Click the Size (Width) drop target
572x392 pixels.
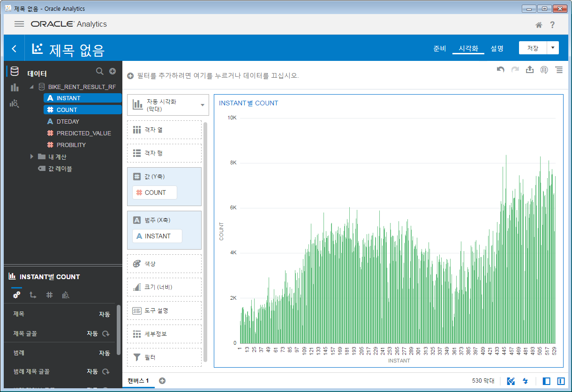click(x=164, y=287)
